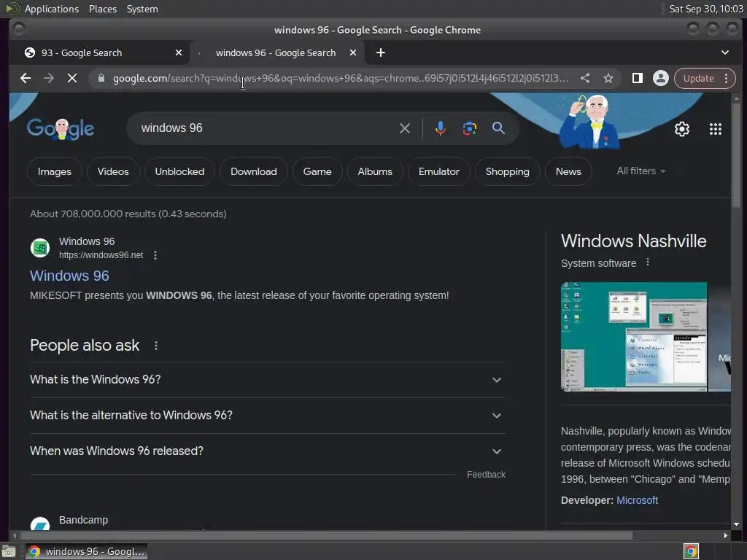Open the Chrome profile avatar
Image resolution: width=747 pixels, height=560 pixels.
(661, 78)
